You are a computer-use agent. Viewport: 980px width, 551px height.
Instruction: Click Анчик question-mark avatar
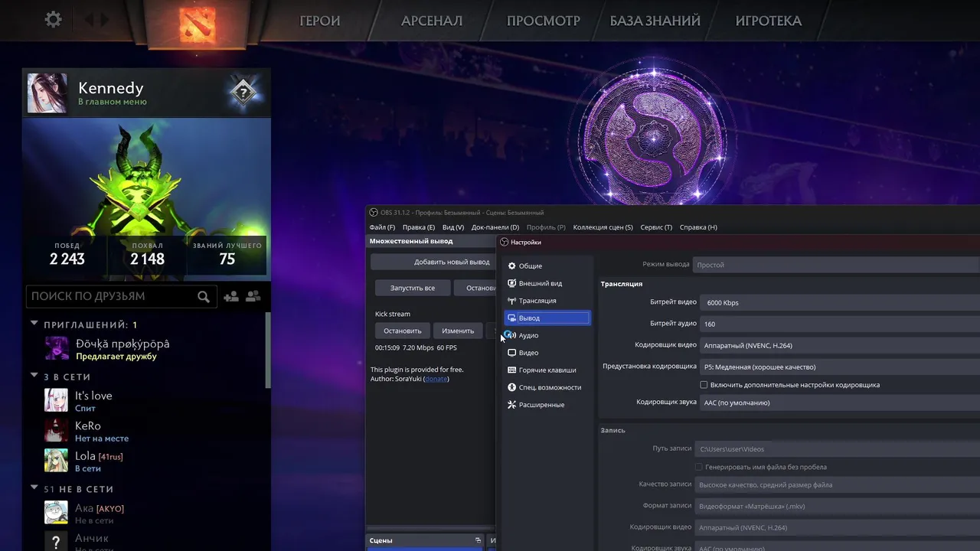coord(57,541)
